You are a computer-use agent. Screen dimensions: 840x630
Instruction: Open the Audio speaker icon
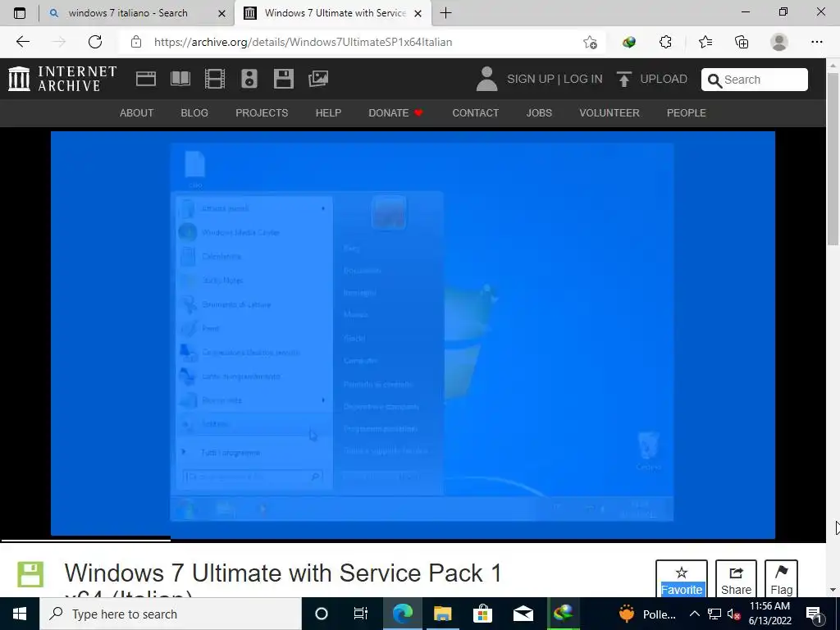(249, 79)
